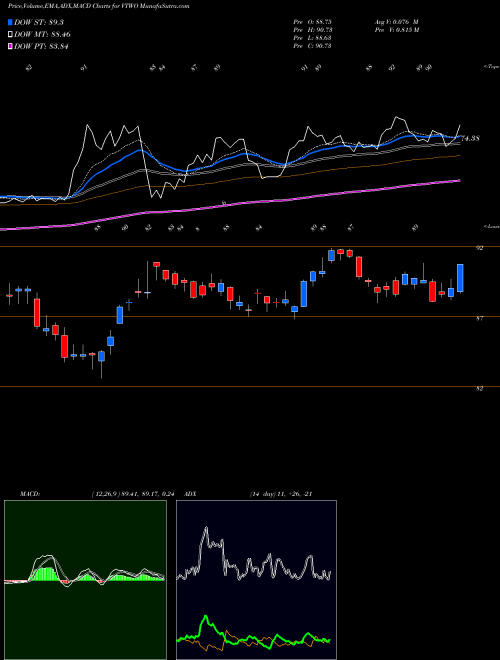Click the 92 price axis label
500x660 pixels.
(x=479, y=248)
